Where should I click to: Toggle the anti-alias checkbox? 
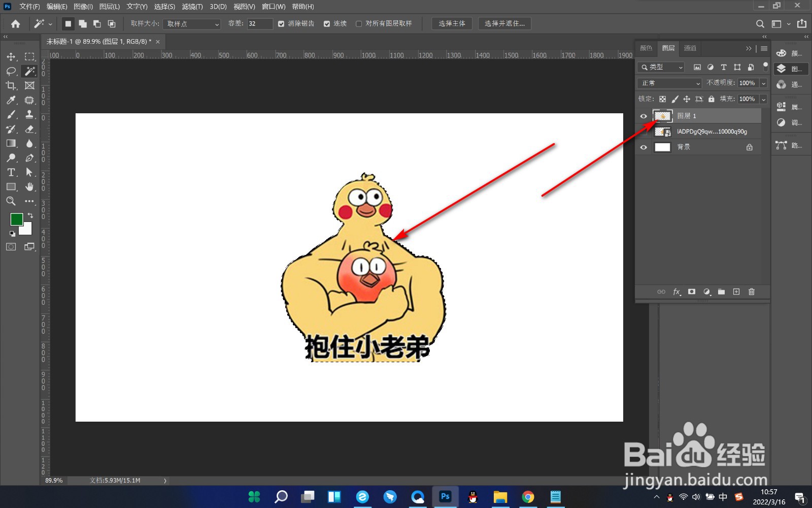281,24
